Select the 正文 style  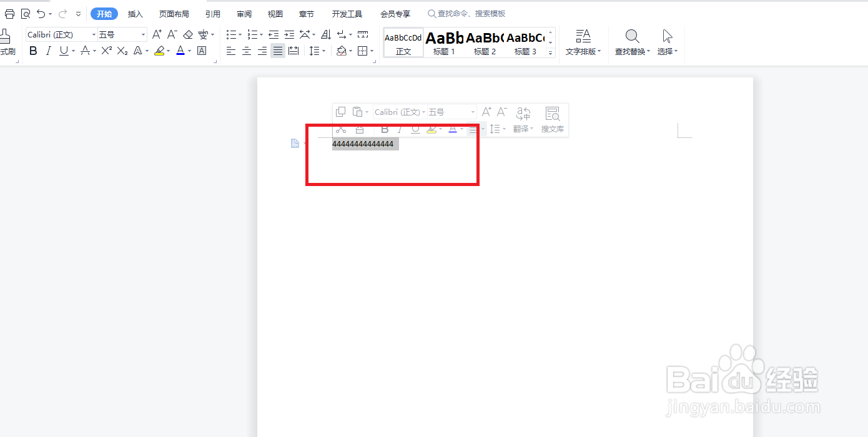click(403, 42)
